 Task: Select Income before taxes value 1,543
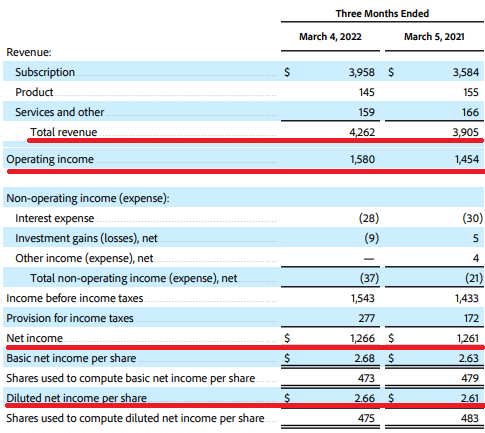[363, 298]
